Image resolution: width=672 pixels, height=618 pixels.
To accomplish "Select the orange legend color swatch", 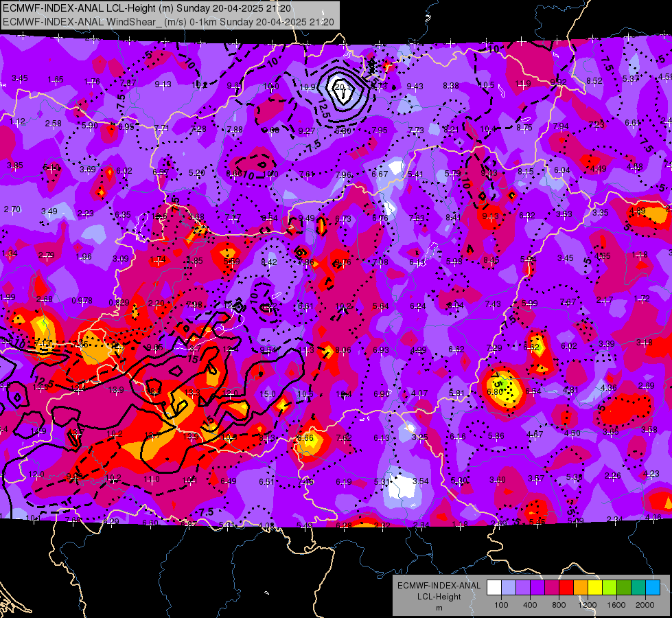I will click(x=581, y=588).
